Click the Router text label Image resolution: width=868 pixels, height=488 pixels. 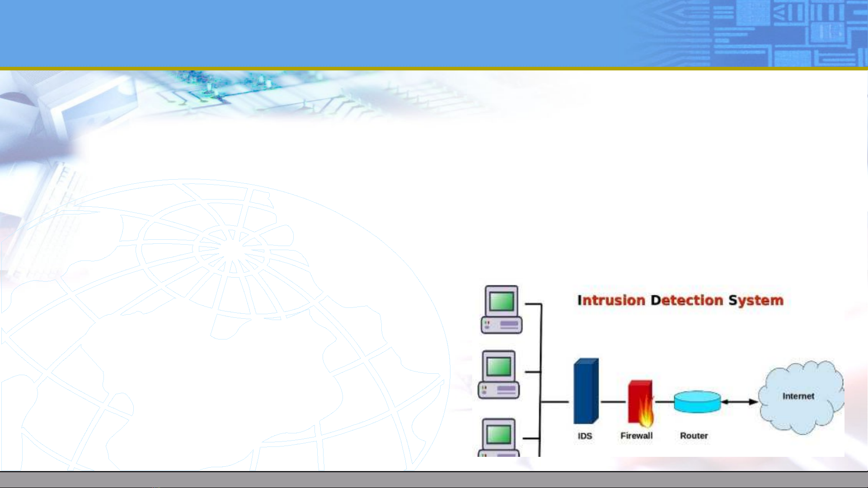694,436
